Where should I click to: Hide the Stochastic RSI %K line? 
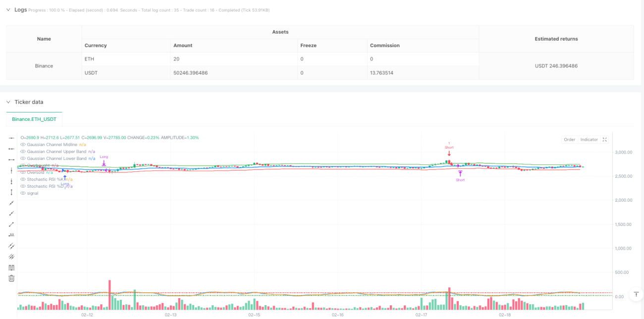[x=23, y=179]
